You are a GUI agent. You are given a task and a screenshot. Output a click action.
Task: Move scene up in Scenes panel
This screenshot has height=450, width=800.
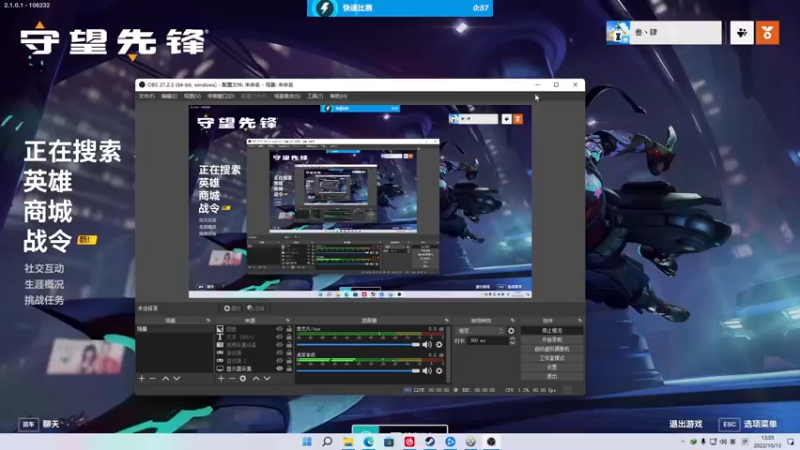(x=165, y=379)
